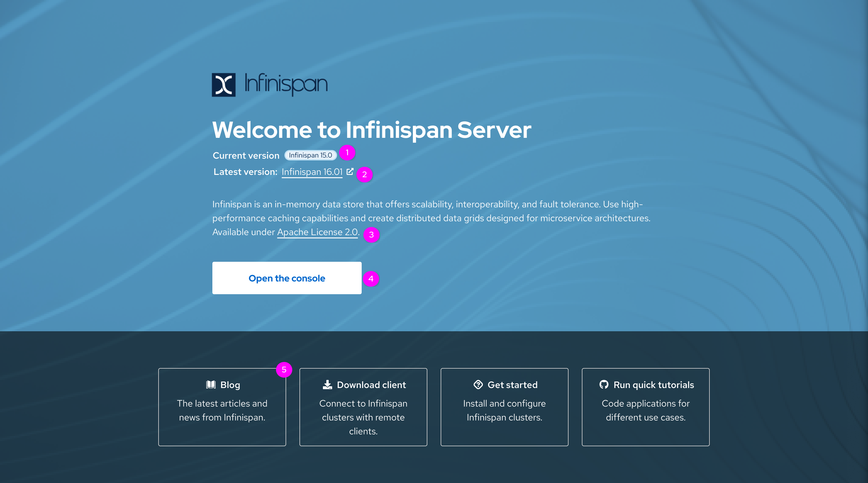Click the Infinispan 15.0 version badge
Screen dimensions: 868x483
pos(310,155)
